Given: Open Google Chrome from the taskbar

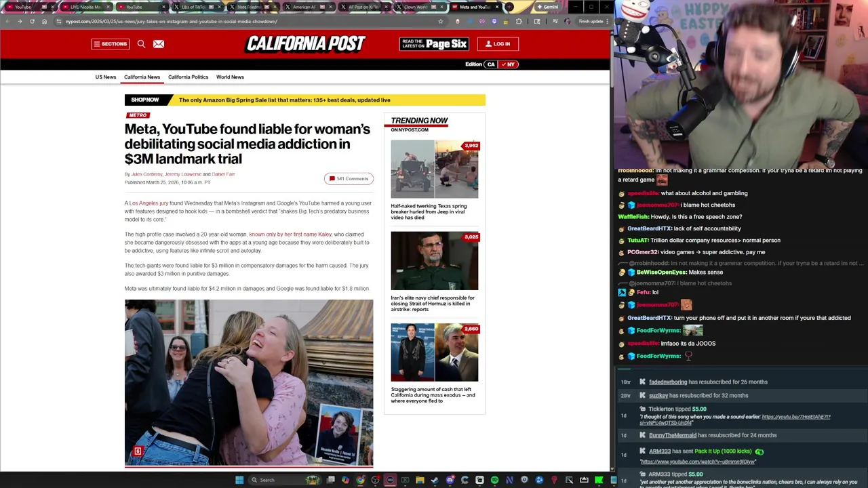Looking at the screenshot, I should [x=360, y=480].
